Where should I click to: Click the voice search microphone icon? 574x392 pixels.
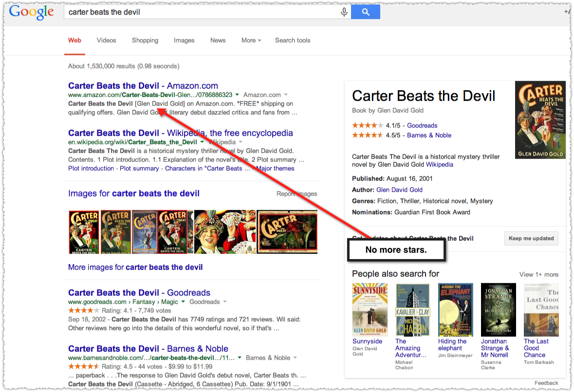click(344, 12)
